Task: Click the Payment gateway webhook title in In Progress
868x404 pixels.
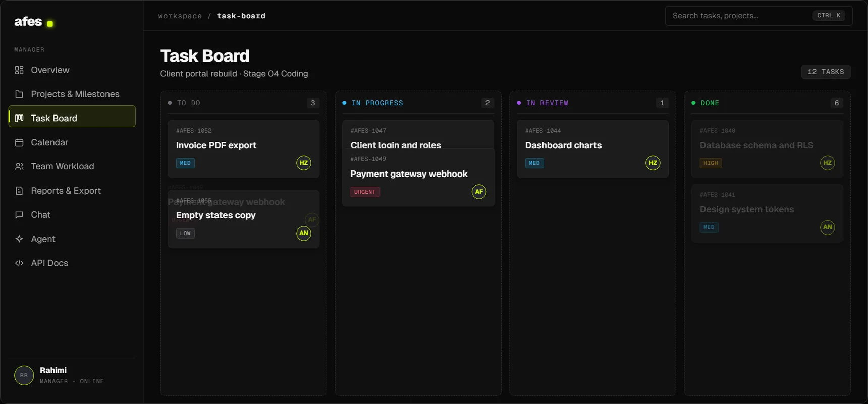Action: [409, 174]
